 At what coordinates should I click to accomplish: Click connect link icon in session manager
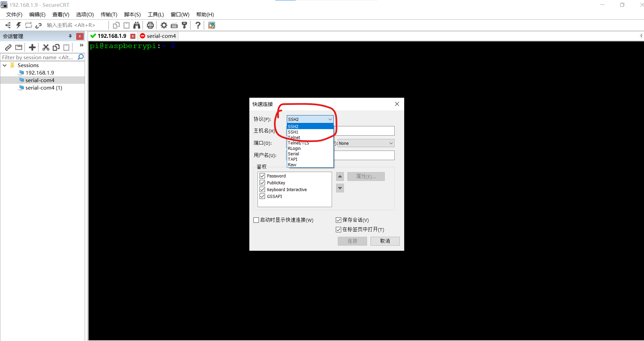point(8,47)
